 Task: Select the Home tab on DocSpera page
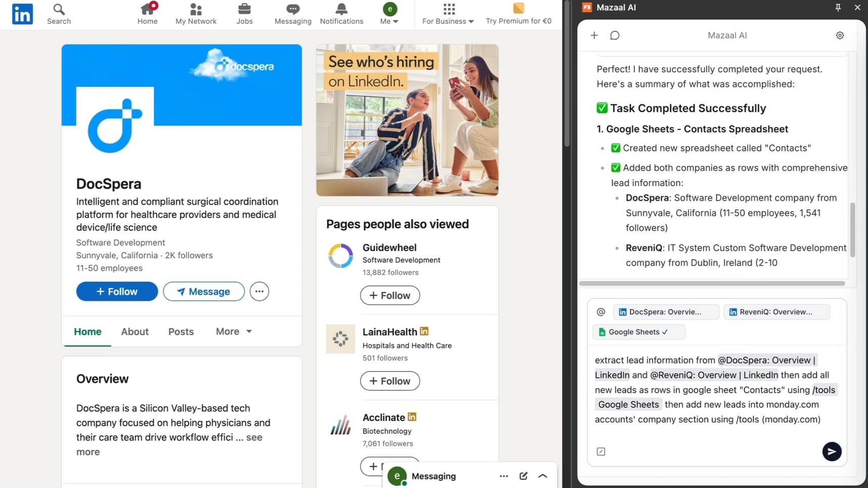point(87,332)
